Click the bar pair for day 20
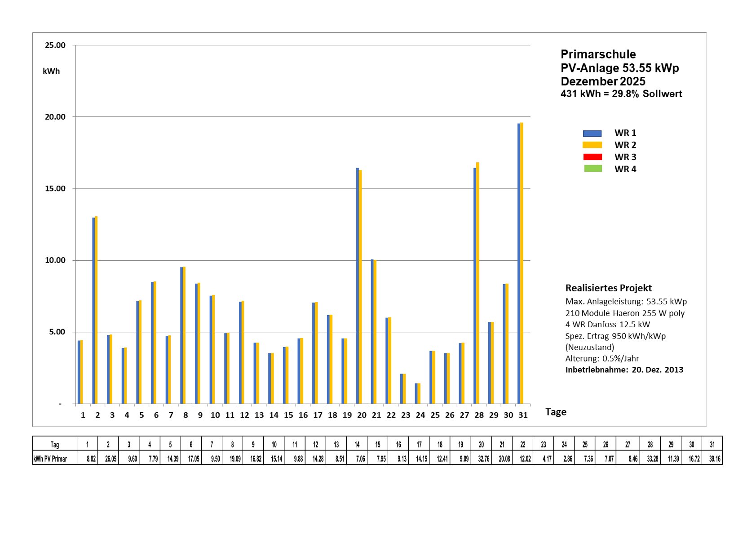The width and height of the screenshot is (756, 535). coord(359,286)
